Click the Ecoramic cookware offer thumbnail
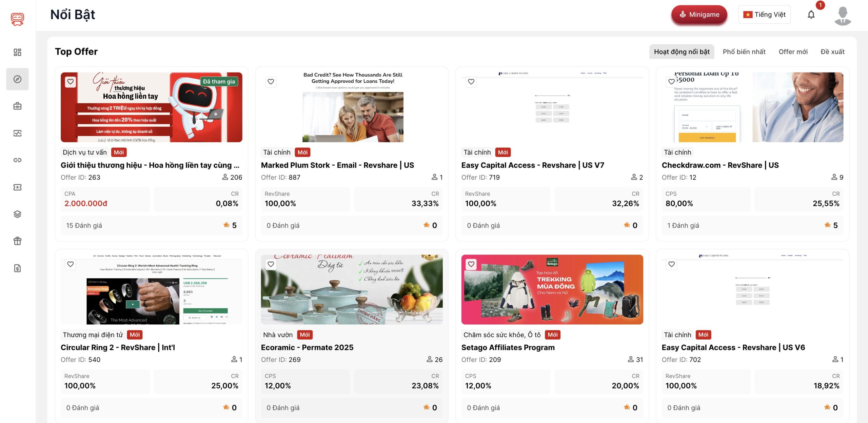Screen dimensions: 868x423 [x=352, y=289]
